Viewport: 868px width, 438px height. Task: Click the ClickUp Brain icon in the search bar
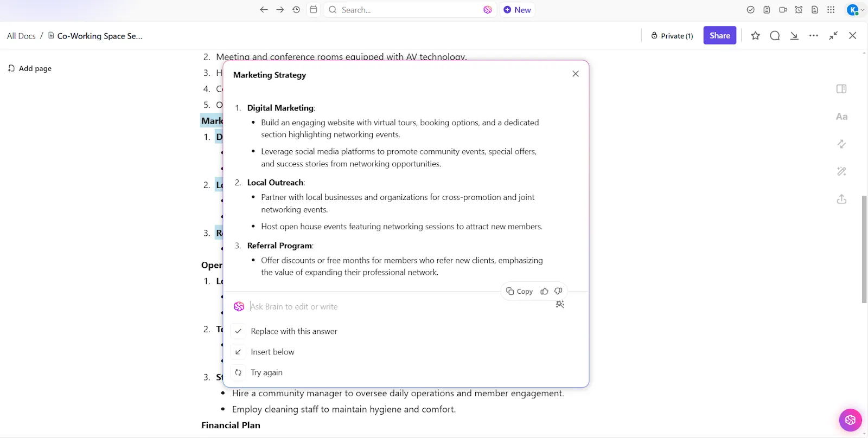488,10
